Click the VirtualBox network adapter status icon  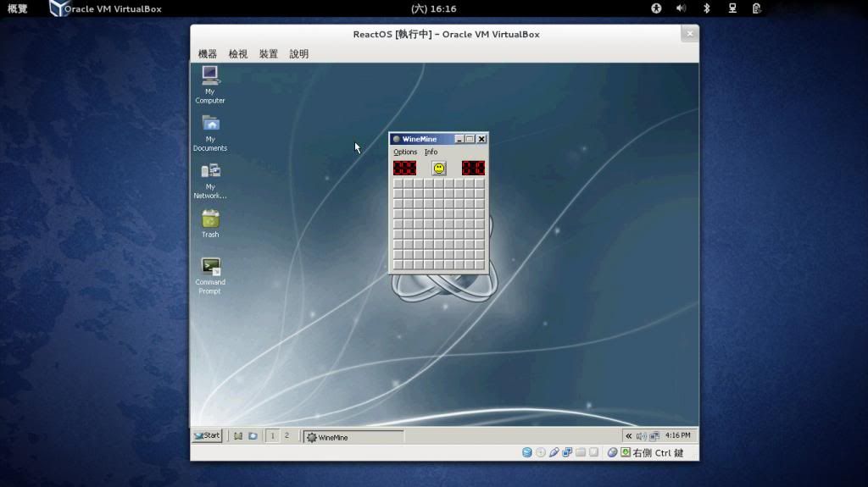click(x=567, y=452)
